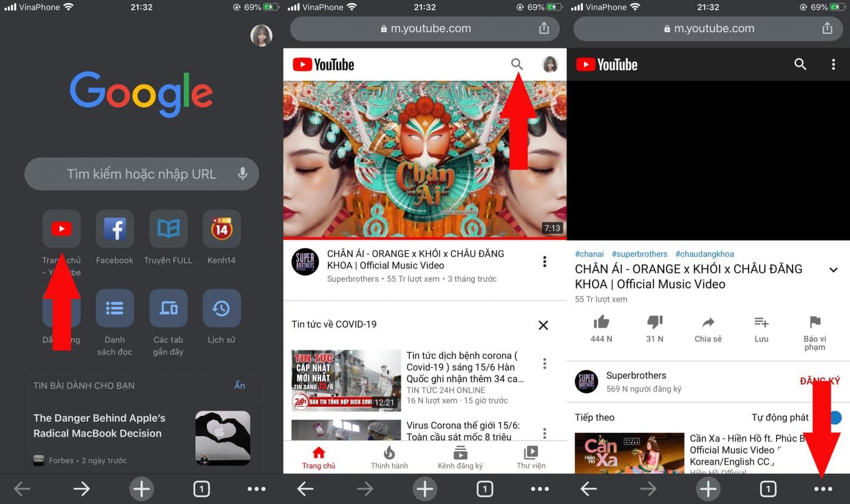
Task: Open the Lịch sử history shortcut
Action: click(222, 308)
